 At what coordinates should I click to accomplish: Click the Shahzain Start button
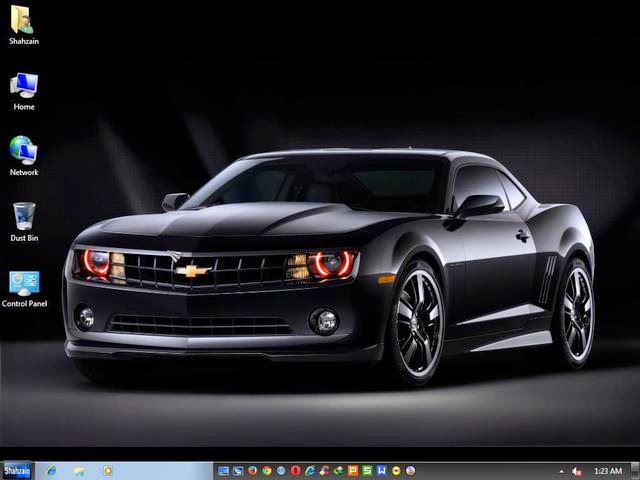pos(17,471)
